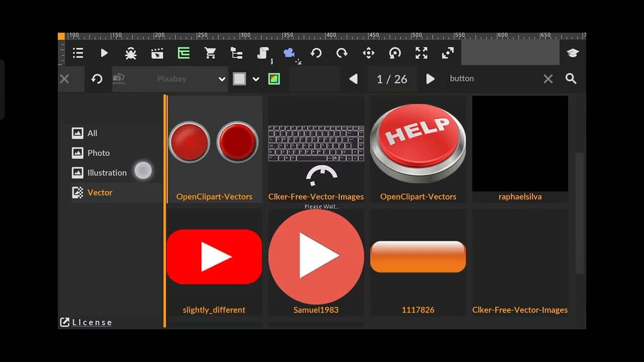Expand the arrow next to gray swatch
644x362 pixels.
tap(256, 79)
